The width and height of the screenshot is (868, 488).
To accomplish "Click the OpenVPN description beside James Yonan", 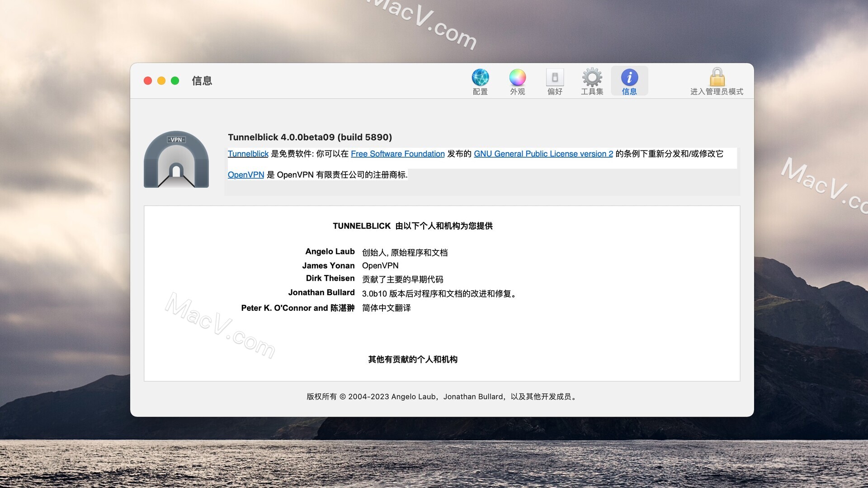I will coord(380,266).
